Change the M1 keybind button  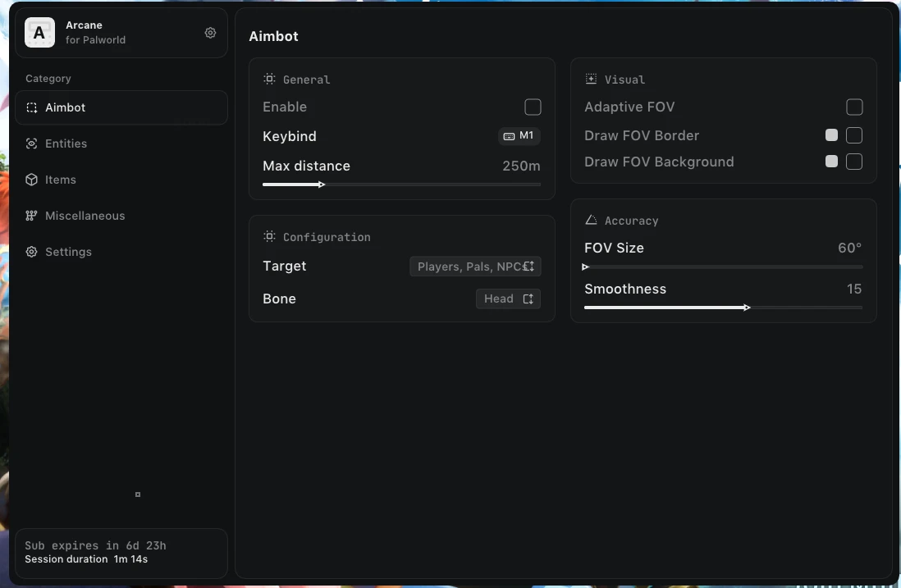(519, 136)
